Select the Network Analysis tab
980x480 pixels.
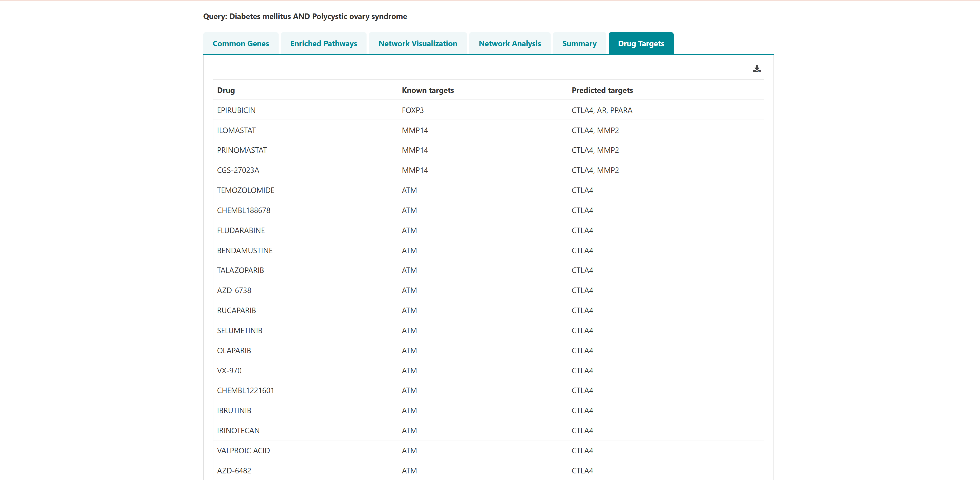coord(509,43)
